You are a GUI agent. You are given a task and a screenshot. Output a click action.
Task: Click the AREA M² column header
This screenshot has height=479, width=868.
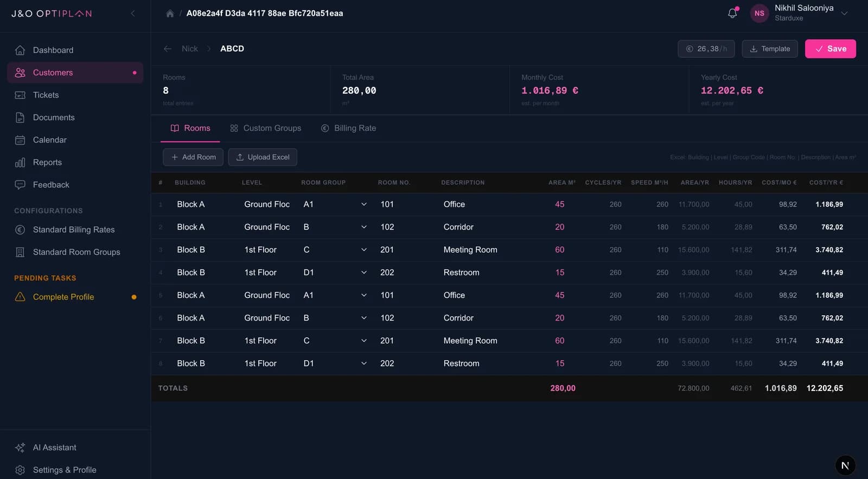[x=562, y=183]
